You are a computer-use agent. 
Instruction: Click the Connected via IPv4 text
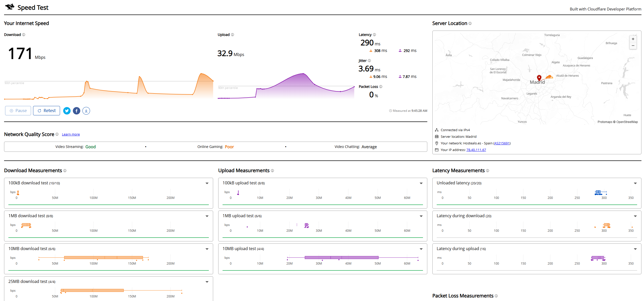(455, 130)
